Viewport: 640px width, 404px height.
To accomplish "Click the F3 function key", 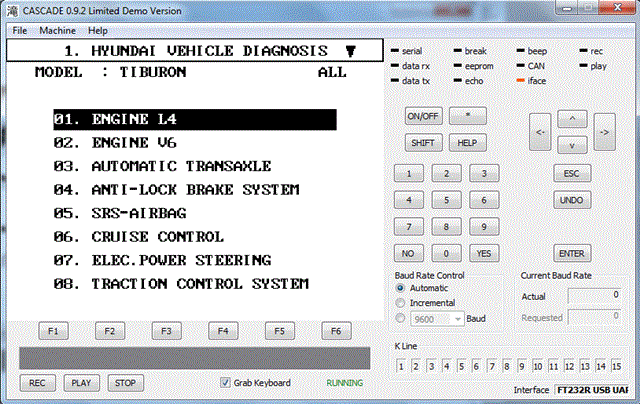I will pyautogui.click(x=167, y=331).
